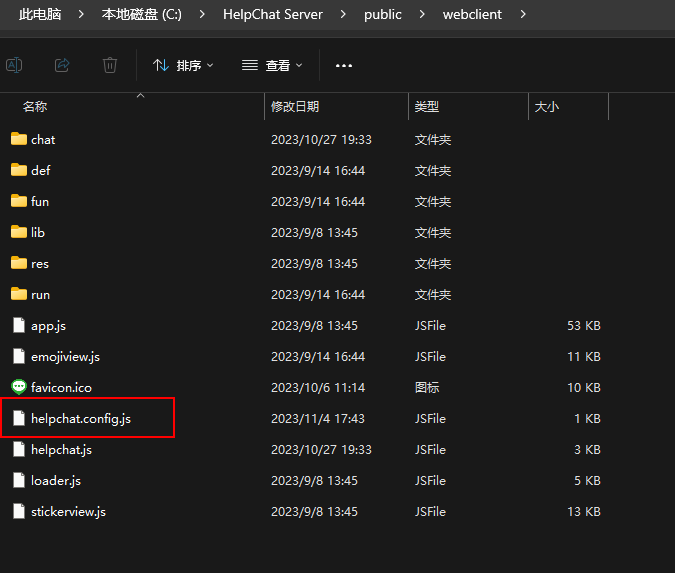Click the fun folder name
Viewport: 675px width, 573px height.
[40, 201]
